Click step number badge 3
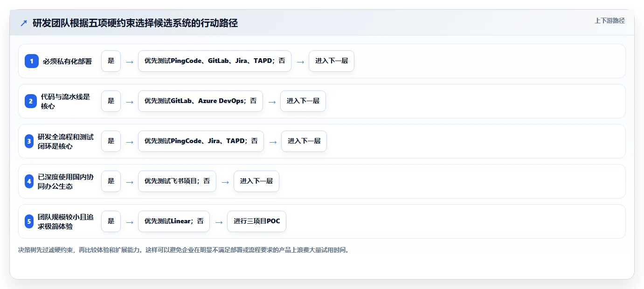This screenshot has width=644, height=289. click(x=29, y=141)
